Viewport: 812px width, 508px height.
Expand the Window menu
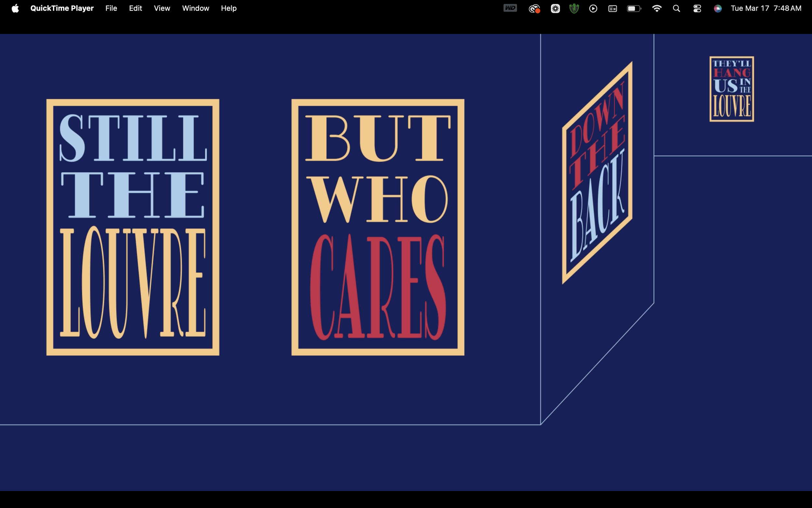click(195, 8)
